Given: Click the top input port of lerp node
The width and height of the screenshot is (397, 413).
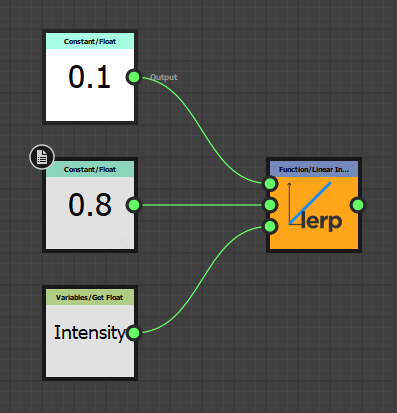Looking at the screenshot, I should coord(270,183).
